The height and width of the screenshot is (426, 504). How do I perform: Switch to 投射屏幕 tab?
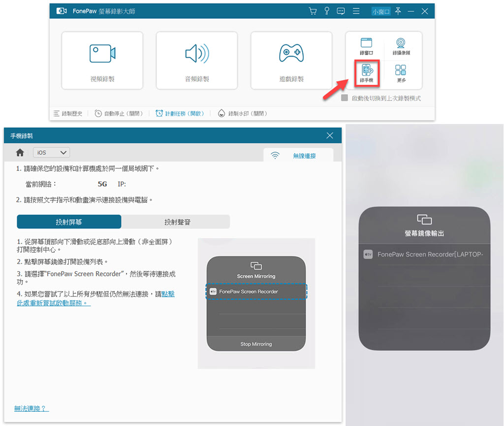[x=69, y=222]
